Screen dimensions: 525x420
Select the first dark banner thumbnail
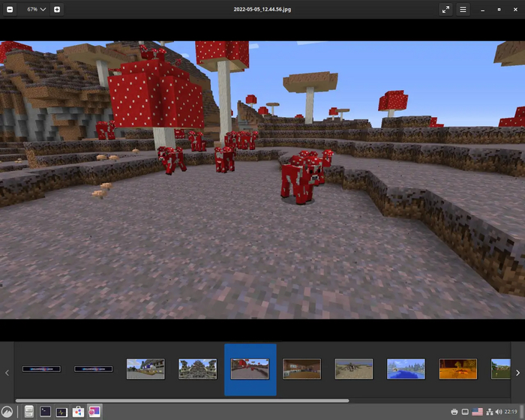pyautogui.click(x=41, y=369)
